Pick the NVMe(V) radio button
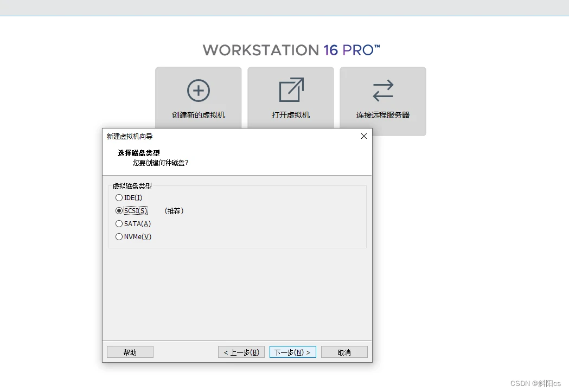This screenshot has height=392, width=569. tap(119, 237)
